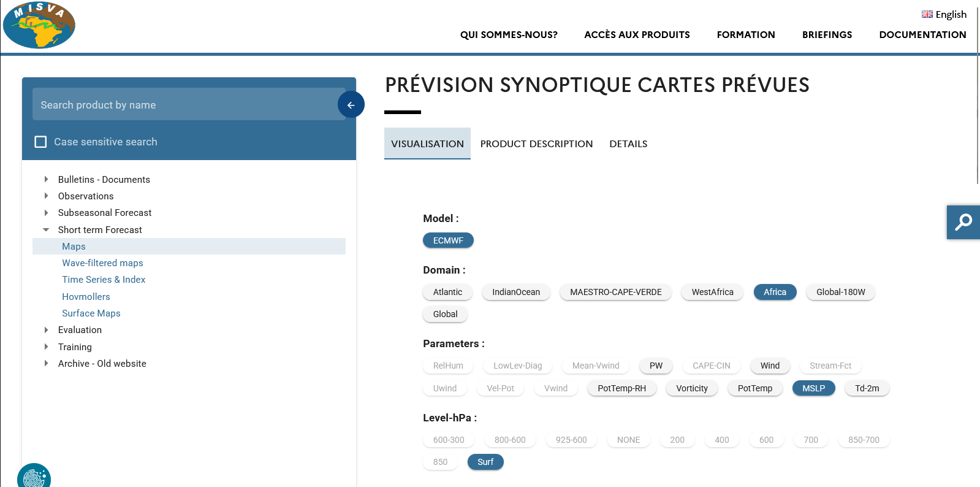The width and height of the screenshot is (980, 487).
Task: Select the VISUALISATION tab
Action: (x=427, y=144)
